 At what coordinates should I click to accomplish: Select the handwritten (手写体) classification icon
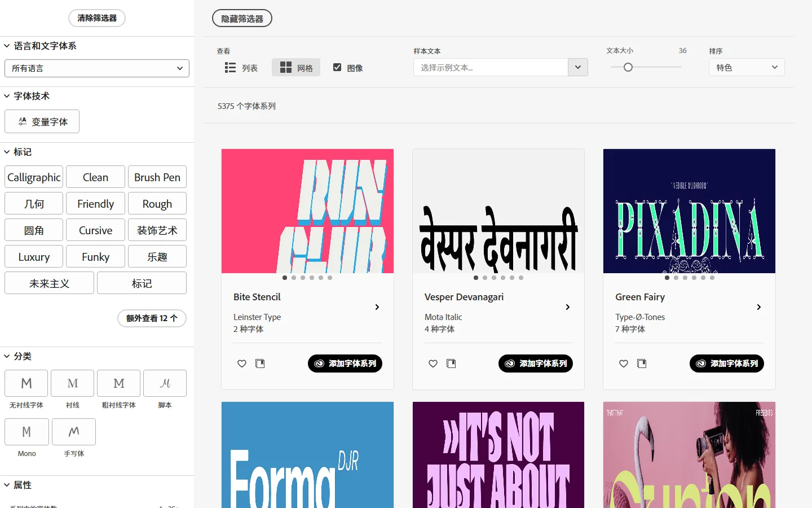coord(74,432)
